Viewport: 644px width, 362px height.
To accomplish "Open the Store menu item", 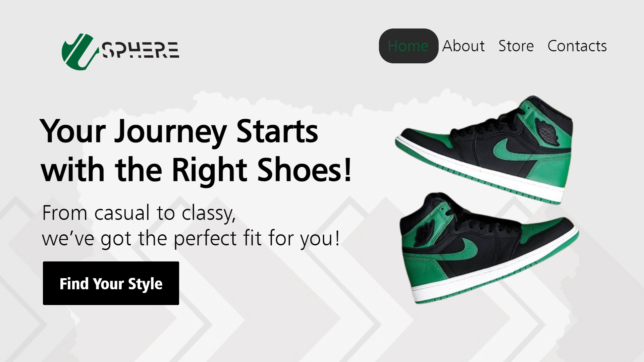I will pyautogui.click(x=516, y=46).
